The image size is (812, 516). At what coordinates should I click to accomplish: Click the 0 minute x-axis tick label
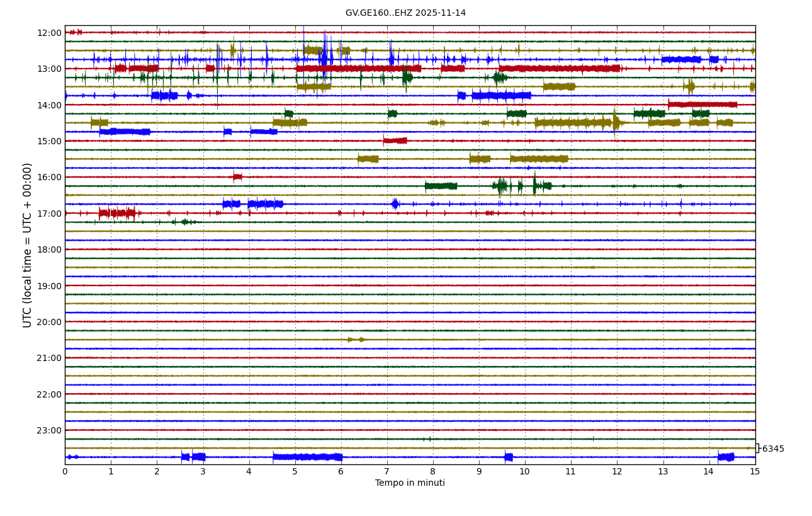(x=65, y=471)
